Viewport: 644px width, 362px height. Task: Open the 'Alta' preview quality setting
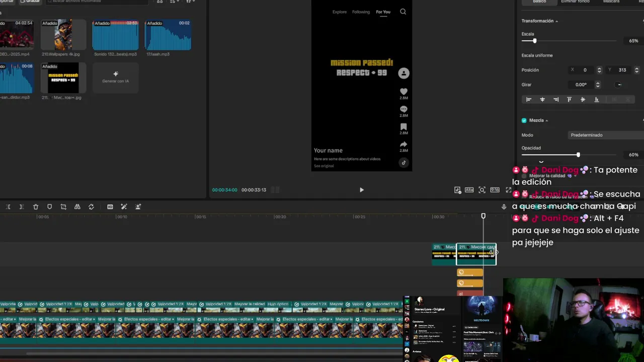tap(469, 190)
